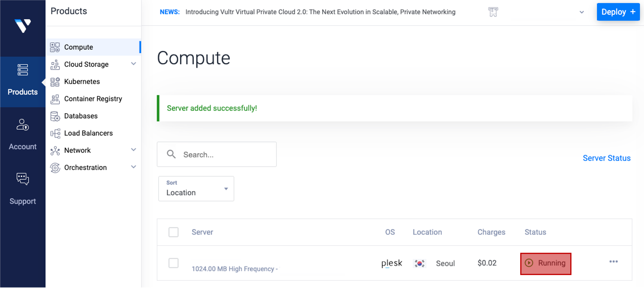Image resolution: width=644 pixels, height=288 pixels.
Task: Click the news banner billboard icon
Action: click(x=493, y=12)
